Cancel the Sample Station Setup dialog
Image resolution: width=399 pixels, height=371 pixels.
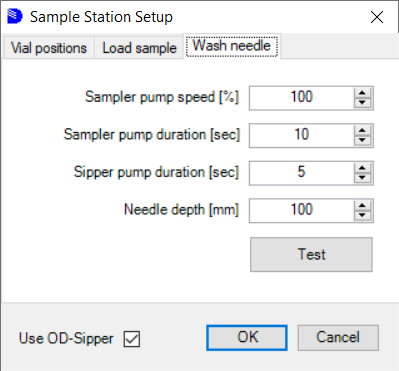[338, 338]
